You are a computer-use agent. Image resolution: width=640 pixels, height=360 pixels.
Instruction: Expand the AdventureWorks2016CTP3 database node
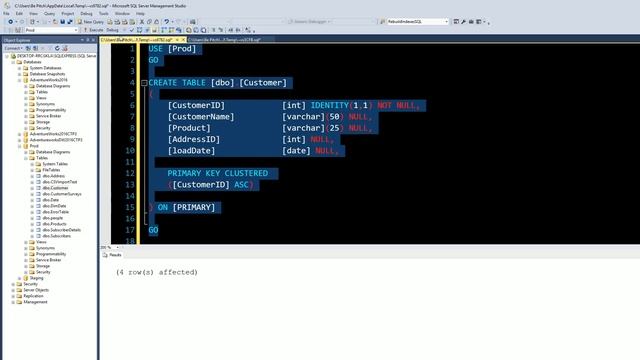pos(19,134)
